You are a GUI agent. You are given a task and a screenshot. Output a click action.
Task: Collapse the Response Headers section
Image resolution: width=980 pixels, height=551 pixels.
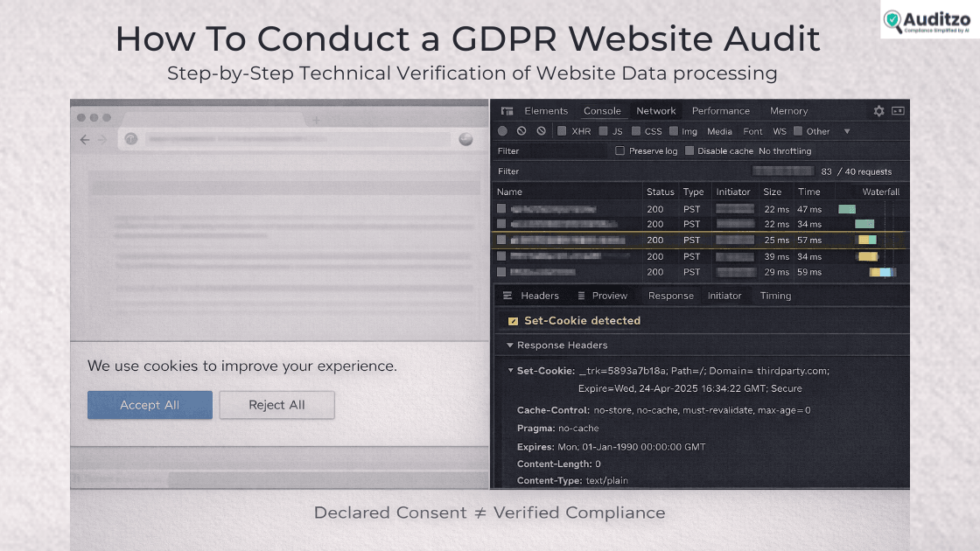click(510, 345)
